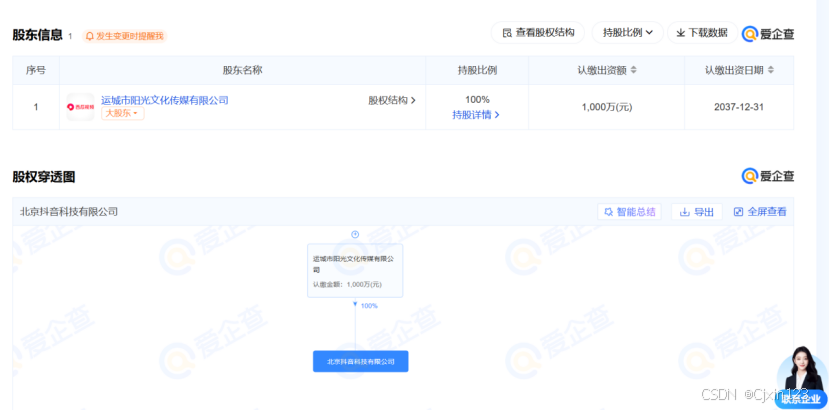This screenshot has width=829, height=410.
Task: Open 持股详情 link
Action: click(475, 115)
